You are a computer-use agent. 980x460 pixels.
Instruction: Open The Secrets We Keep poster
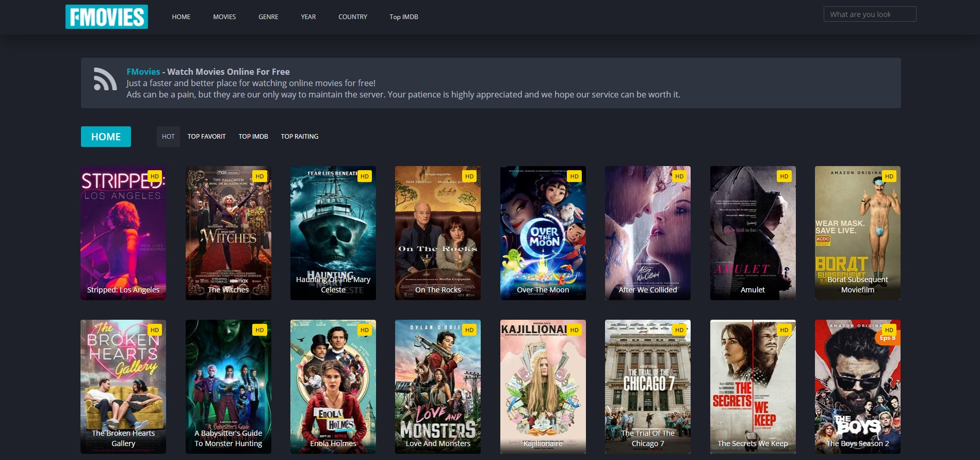pos(753,387)
